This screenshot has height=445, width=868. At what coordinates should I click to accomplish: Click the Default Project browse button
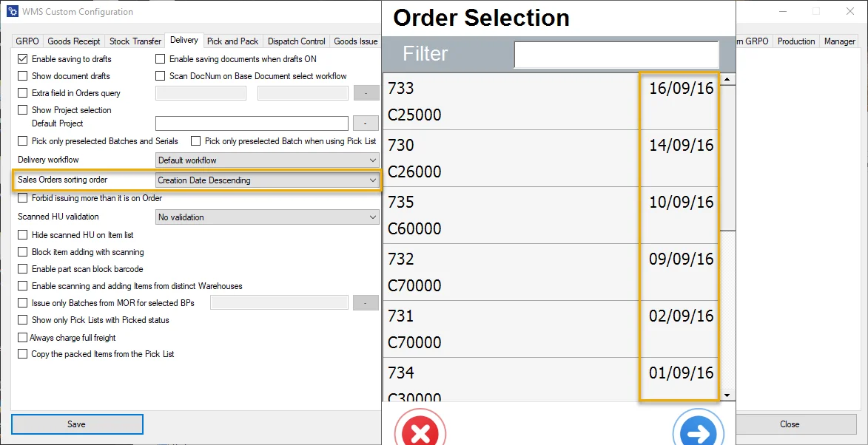pyautogui.click(x=366, y=123)
